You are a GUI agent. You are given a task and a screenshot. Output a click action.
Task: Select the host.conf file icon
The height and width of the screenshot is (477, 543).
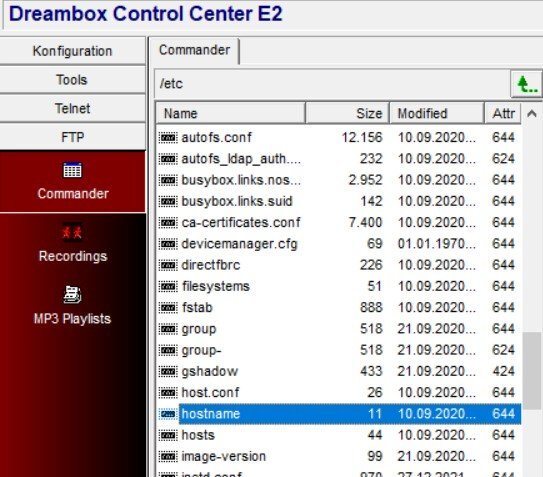[x=168, y=393]
